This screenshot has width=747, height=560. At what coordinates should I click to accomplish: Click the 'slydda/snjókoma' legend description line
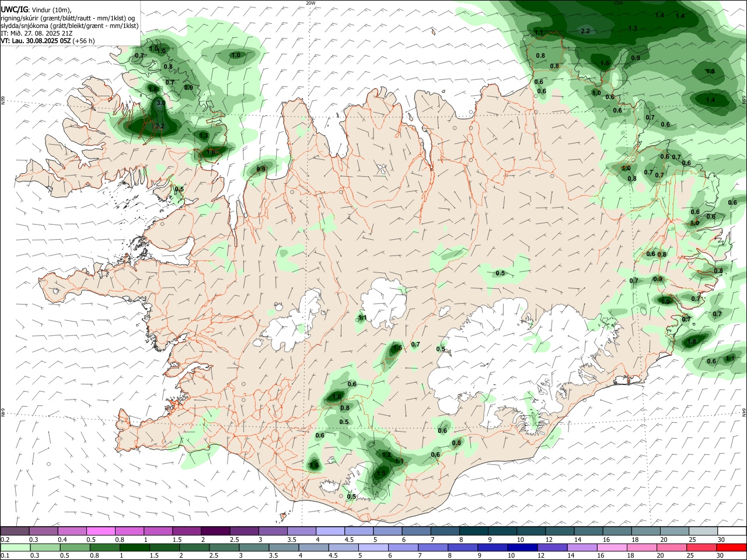coord(69,26)
